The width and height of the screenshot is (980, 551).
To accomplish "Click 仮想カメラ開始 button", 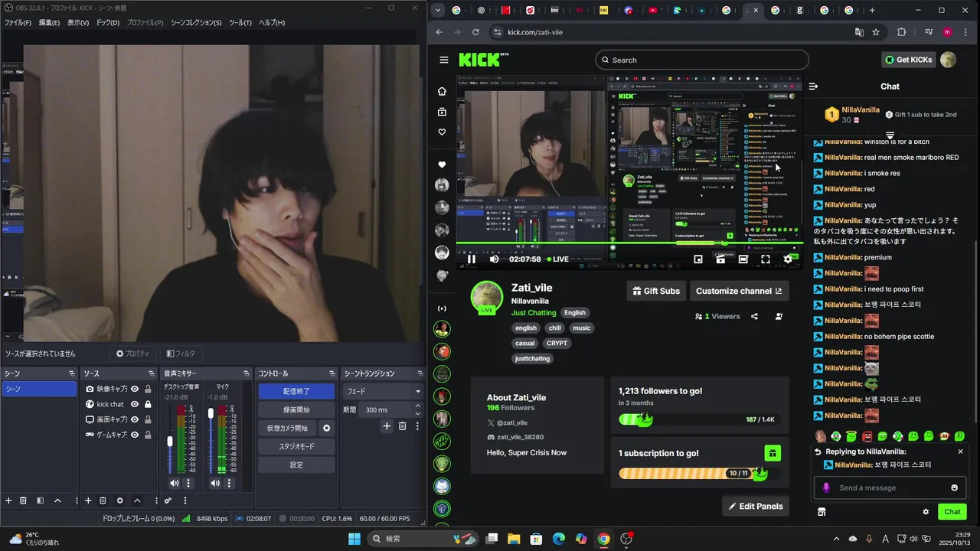I will (x=287, y=428).
